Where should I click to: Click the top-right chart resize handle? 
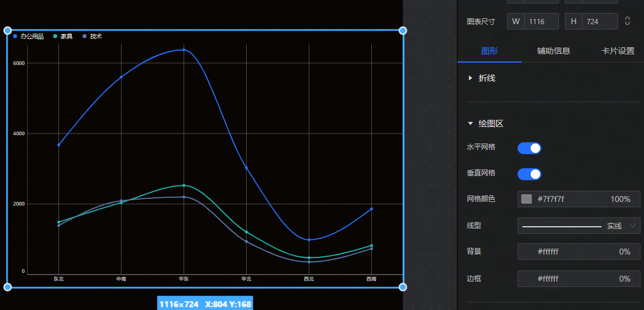click(x=403, y=31)
